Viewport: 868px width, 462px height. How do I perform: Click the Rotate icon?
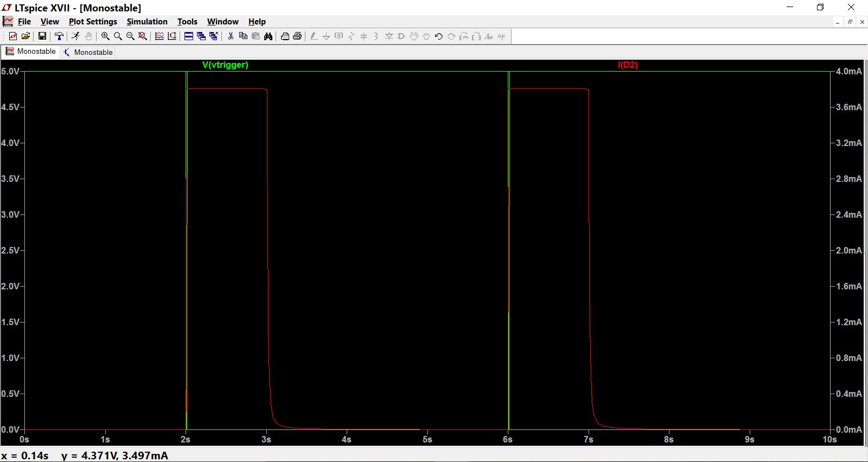tap(464, 36)
